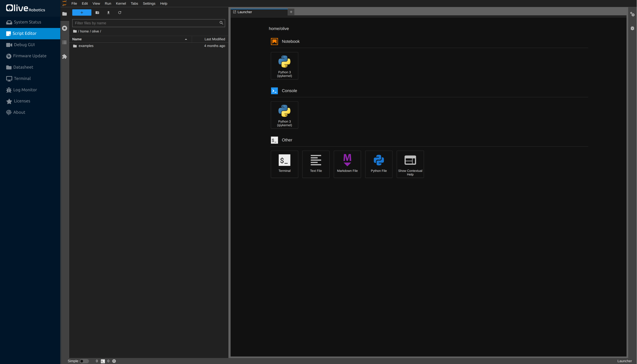Navigate to home breadcrumb
The height and width of the screenshot is (364, 637).
coord(84,31)
